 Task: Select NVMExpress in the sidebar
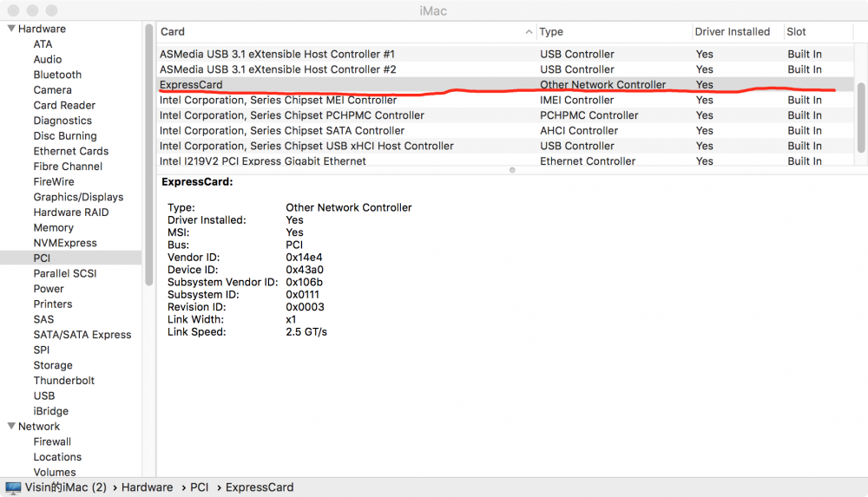click(x=65, y=243)
